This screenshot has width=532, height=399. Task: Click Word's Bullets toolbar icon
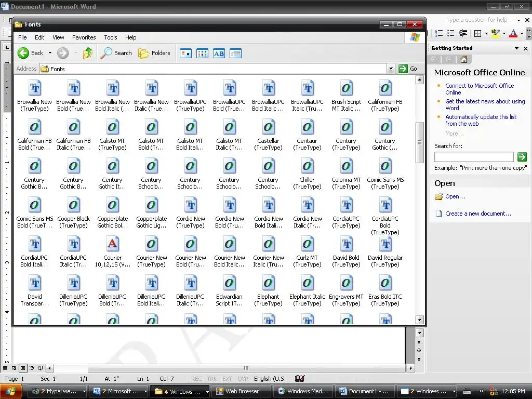tap(450, 33)
